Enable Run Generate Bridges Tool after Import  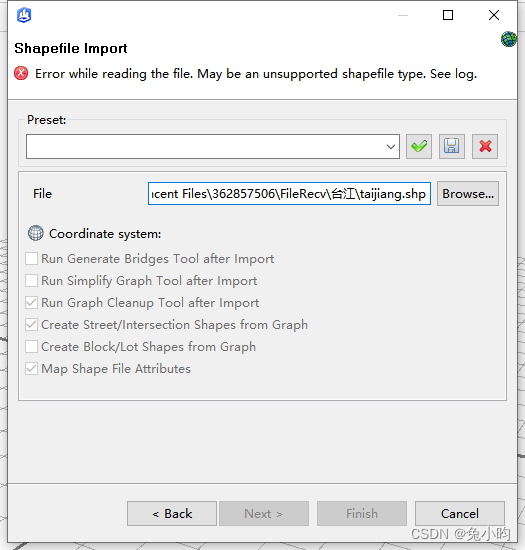point(32,259)
